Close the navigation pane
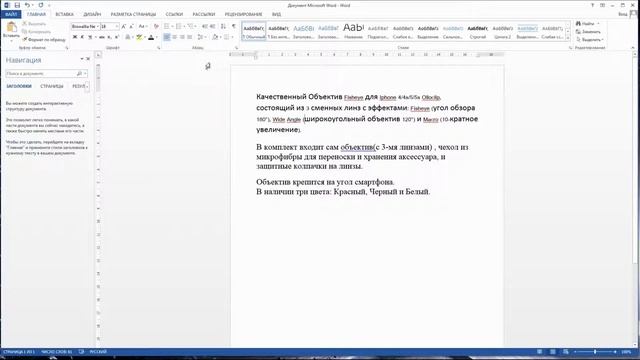The image size is (640, 360). (x=88, y=59)
